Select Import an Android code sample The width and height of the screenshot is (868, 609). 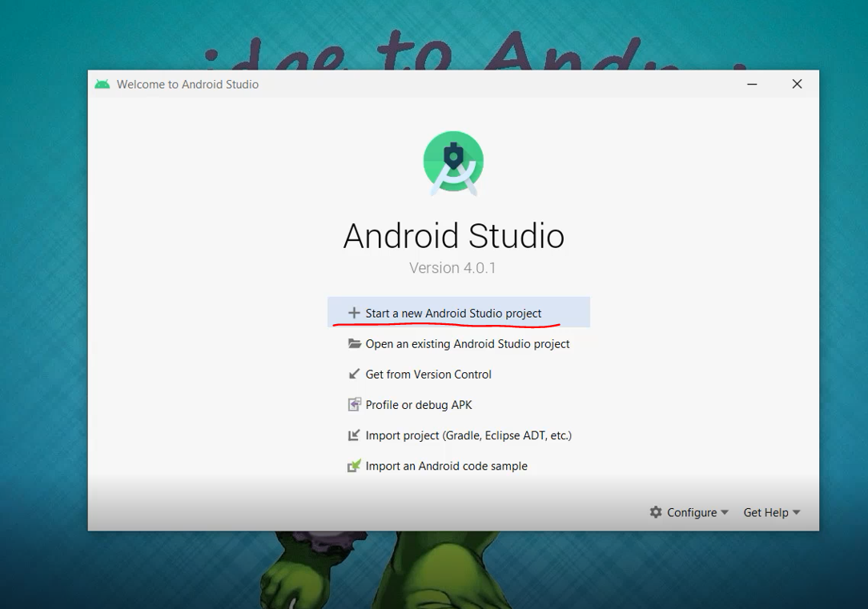pos(458,466)
